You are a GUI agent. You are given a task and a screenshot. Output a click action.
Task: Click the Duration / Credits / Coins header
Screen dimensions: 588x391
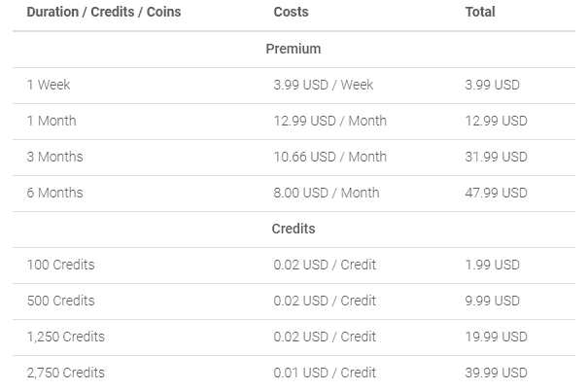(104, 12)
